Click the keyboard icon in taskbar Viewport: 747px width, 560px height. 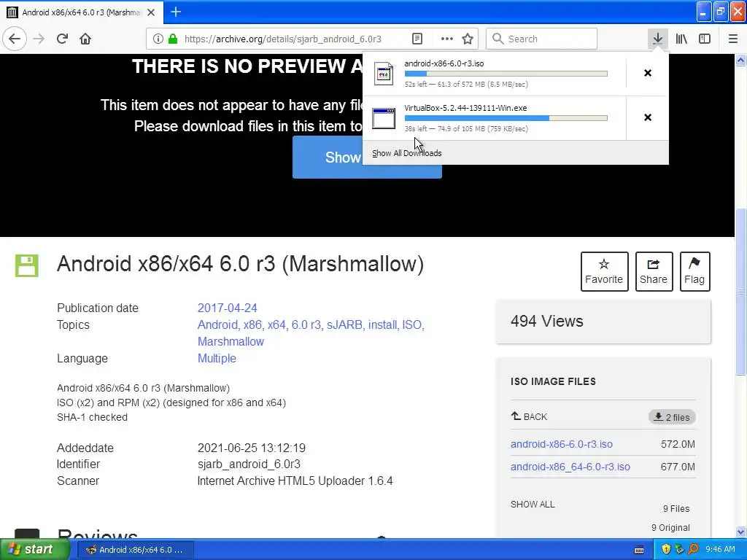pyautogui.click(x=639, y=550)
